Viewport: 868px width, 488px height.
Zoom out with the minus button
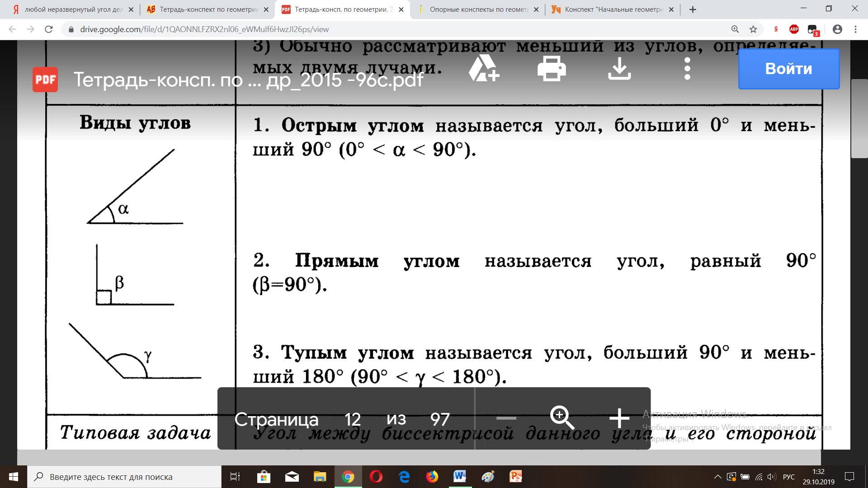506,418
